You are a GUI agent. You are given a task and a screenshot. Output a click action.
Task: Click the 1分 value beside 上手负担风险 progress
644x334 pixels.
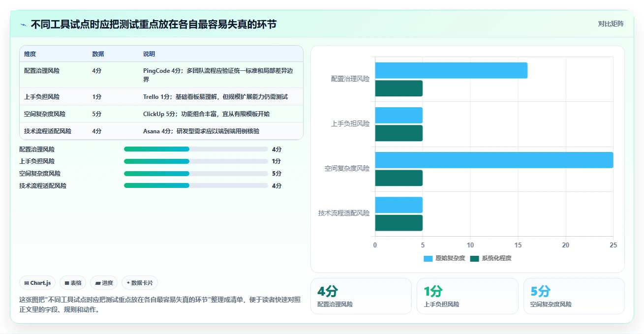tap(276, 161)
